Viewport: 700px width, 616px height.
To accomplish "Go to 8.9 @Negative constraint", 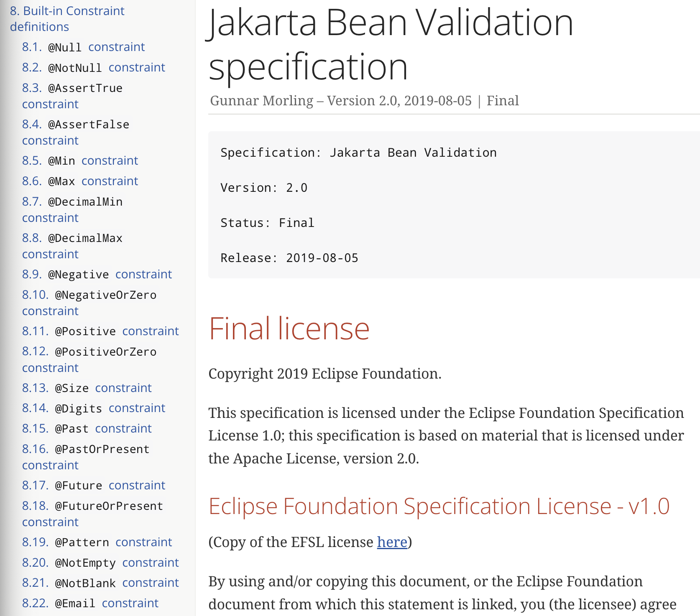I will 97,274.
